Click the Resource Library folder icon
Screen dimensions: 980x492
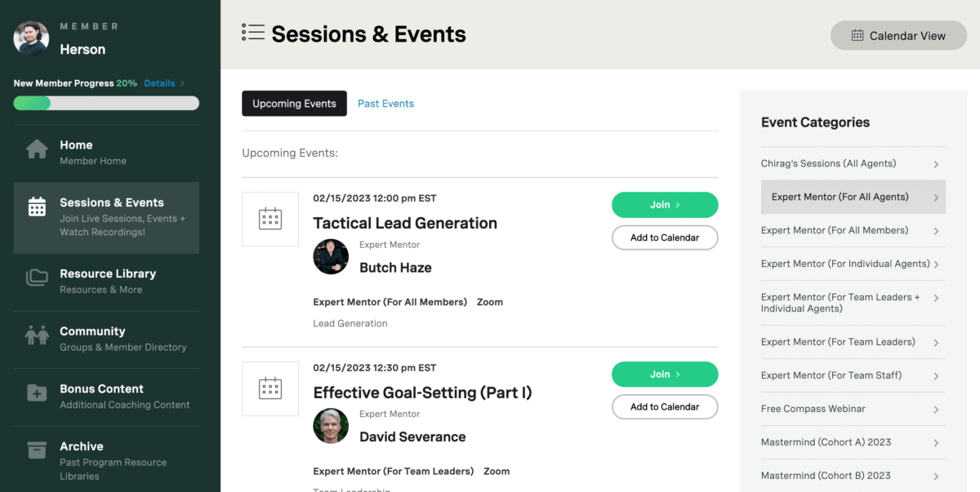coord(37,277)
